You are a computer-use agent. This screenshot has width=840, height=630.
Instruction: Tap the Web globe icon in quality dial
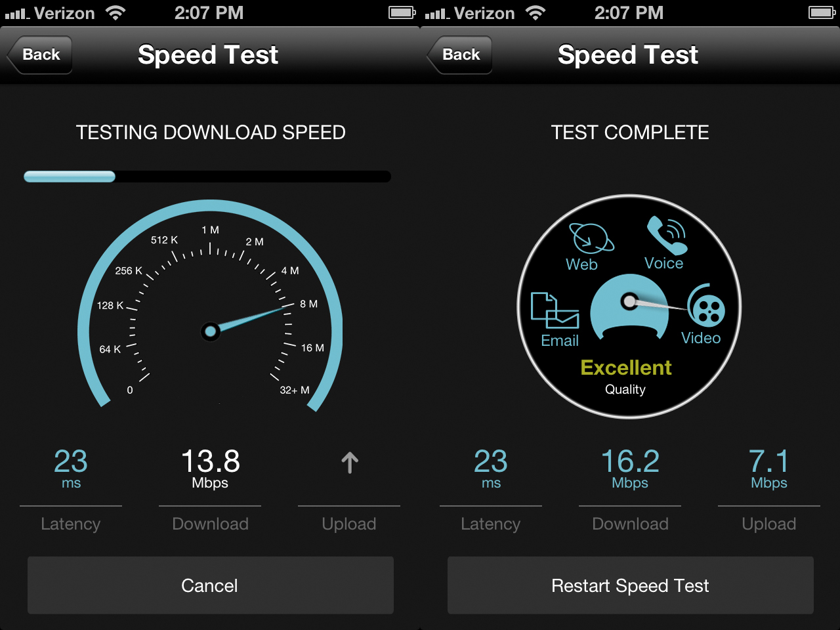coord(591,238)
